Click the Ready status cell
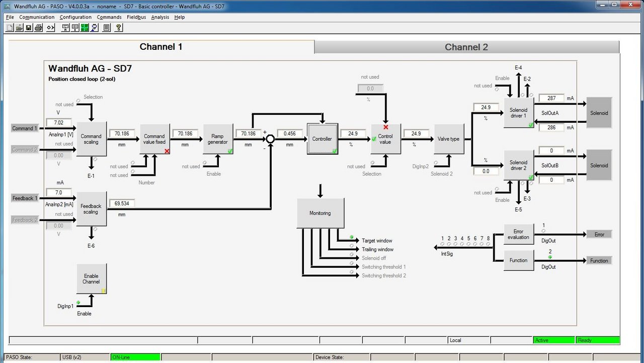 click(598, 340)
